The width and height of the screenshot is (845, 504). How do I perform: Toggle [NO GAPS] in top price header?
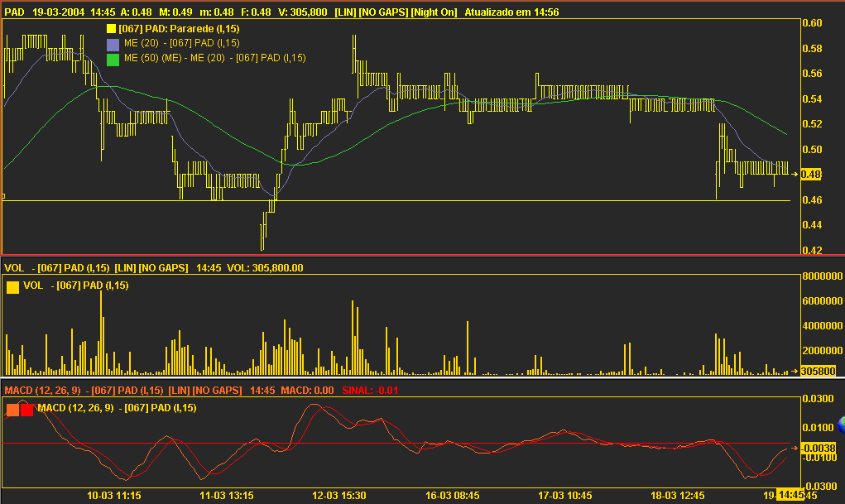pyautogui.click(x=384, y=12)
